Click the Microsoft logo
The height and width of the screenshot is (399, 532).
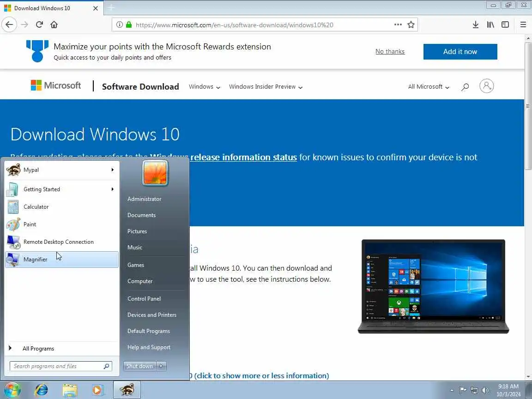[x=55, y=85]
